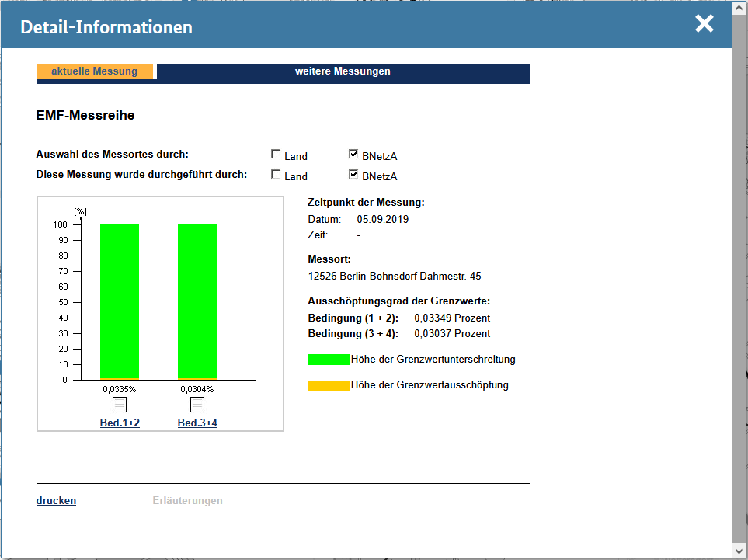Click the Bedingung (3 + 4): label
This screenshot has height=560, width=748.
click(x=353, y=333)
